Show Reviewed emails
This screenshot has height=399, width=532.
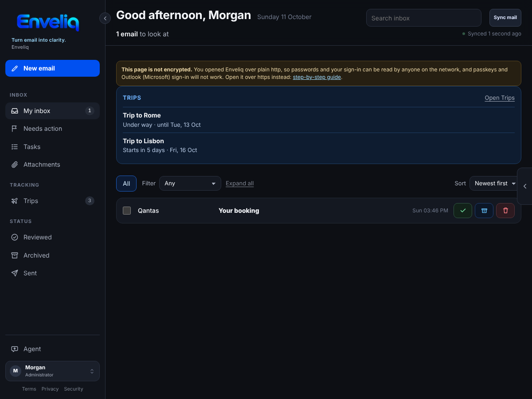click(52, 237)
